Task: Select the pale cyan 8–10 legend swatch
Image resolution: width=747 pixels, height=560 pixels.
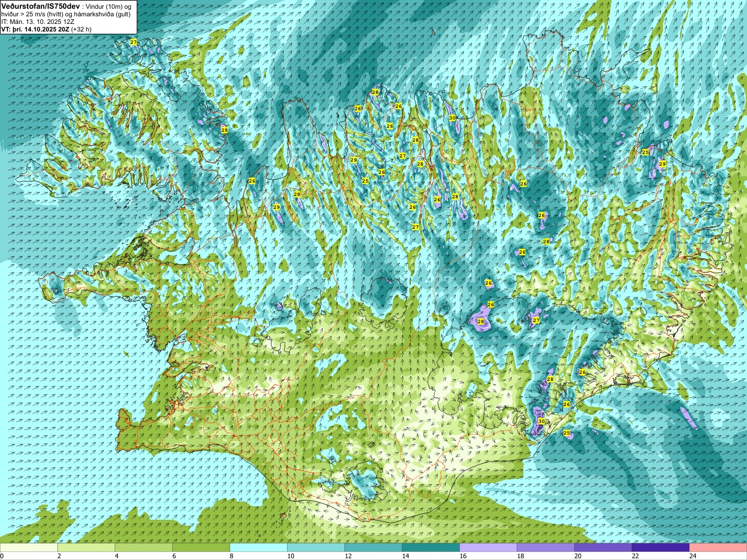Action: [259, 548]
